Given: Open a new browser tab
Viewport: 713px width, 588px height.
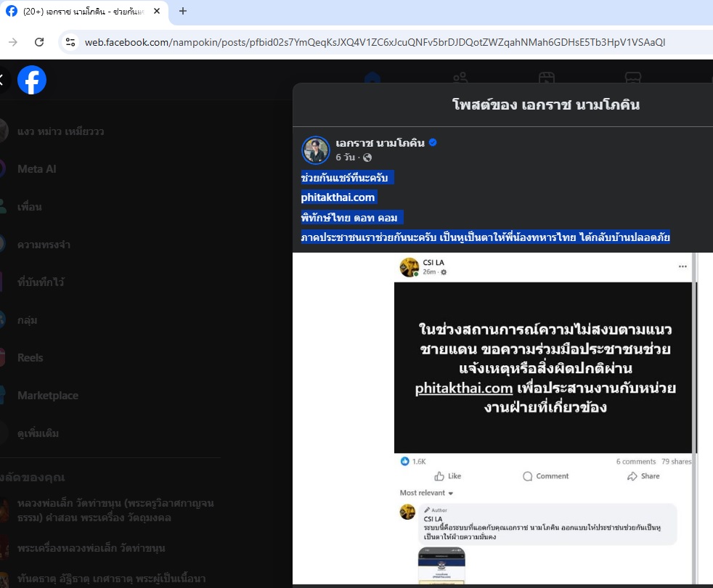Looking at the screenshot, I should (x=183, y=11).
